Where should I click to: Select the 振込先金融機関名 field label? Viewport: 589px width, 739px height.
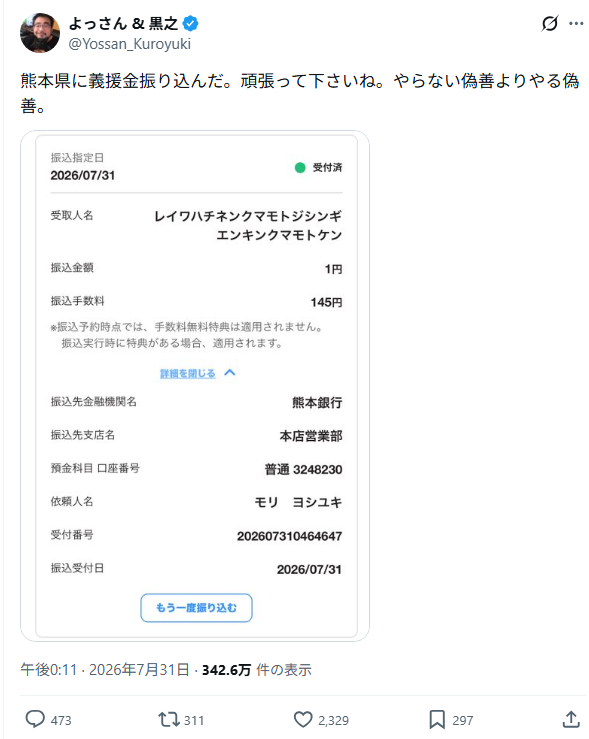pyautogui.click(x=94, y=402)
